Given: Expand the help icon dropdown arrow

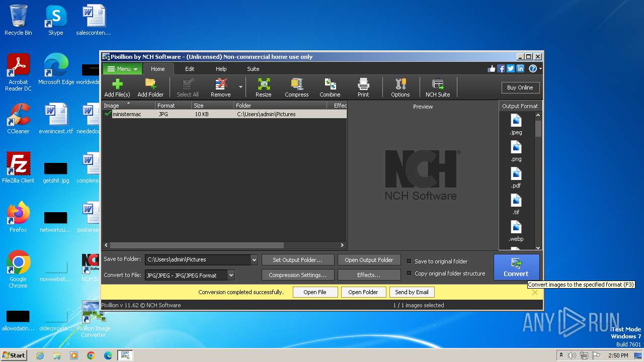Looking at the screenshot, I should [540, 69].
